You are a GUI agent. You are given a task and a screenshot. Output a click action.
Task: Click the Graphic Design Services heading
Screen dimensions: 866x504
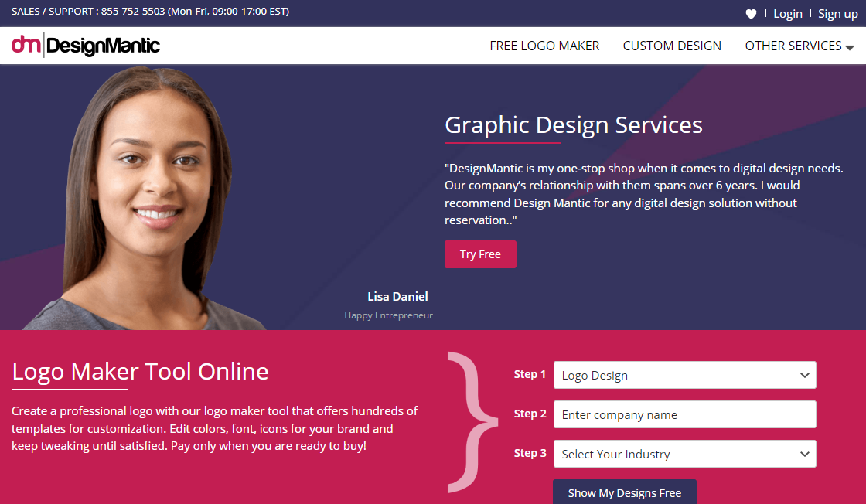click(573, 124)
